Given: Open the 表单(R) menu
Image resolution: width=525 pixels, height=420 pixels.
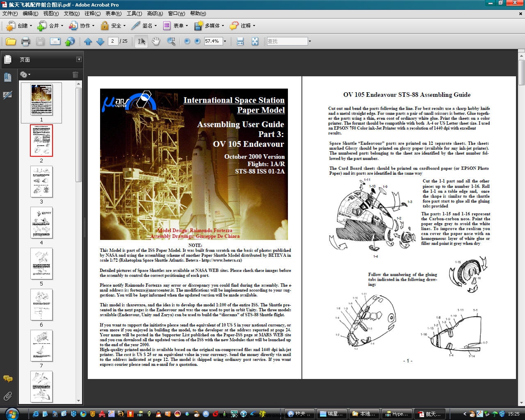Looking at the screenshot, I should click(x=114, y=14).
